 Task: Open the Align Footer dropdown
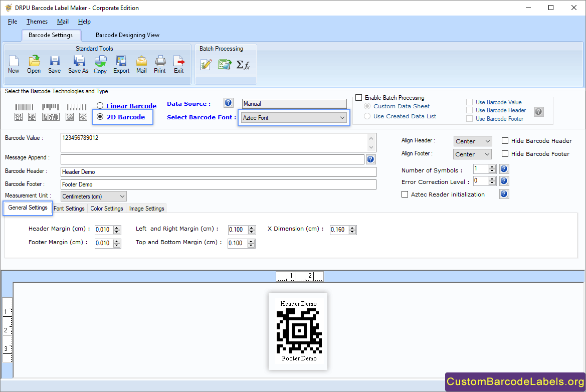(472, 154)
